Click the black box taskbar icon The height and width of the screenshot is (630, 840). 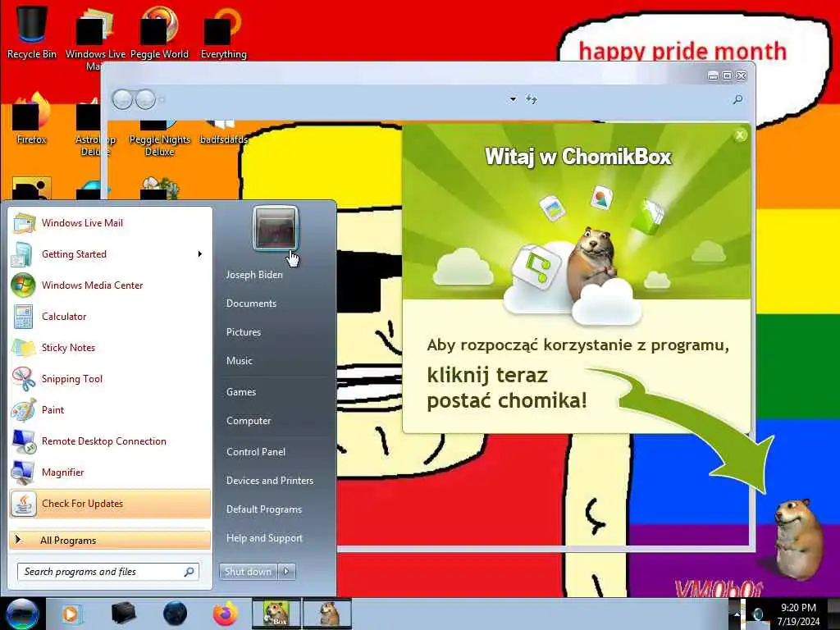(x=123, y=614)
